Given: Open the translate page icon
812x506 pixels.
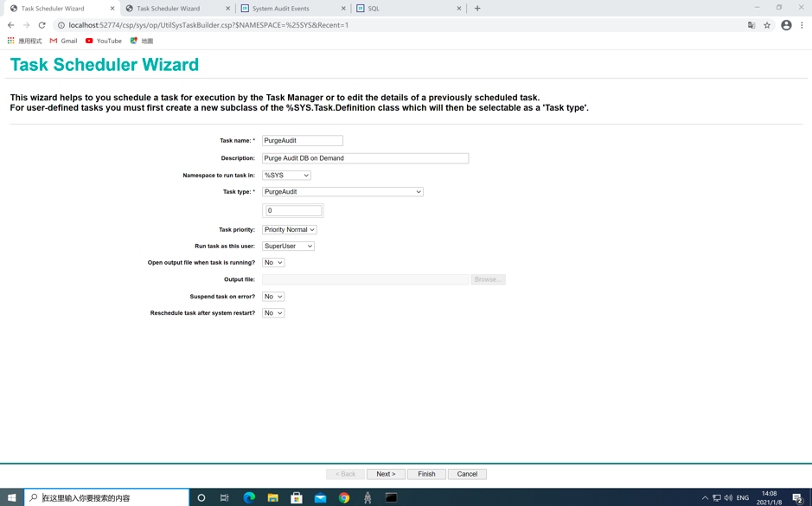Looking at the screenshot, I should 751,25.
